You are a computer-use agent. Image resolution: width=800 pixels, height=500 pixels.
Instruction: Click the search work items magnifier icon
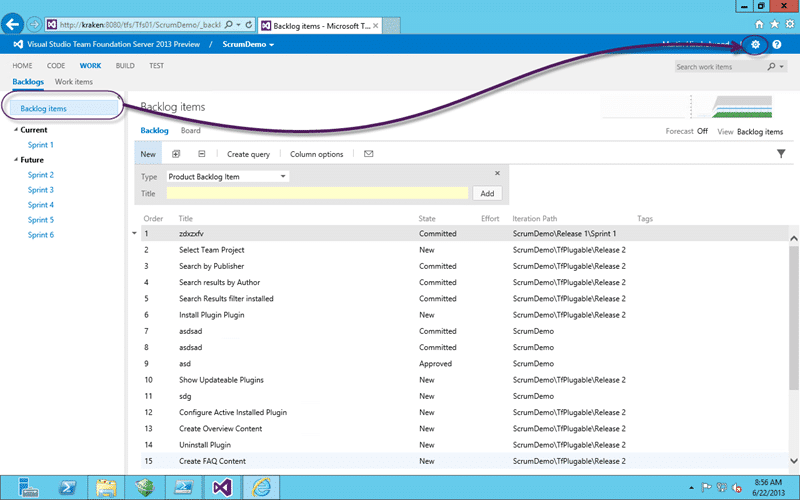click(x=771, y=66)
